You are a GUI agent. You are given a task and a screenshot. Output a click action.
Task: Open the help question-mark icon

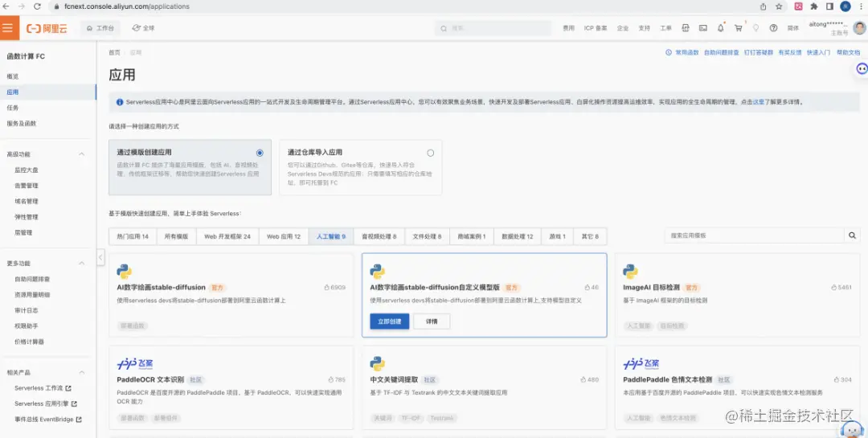[x=773, y=28]
